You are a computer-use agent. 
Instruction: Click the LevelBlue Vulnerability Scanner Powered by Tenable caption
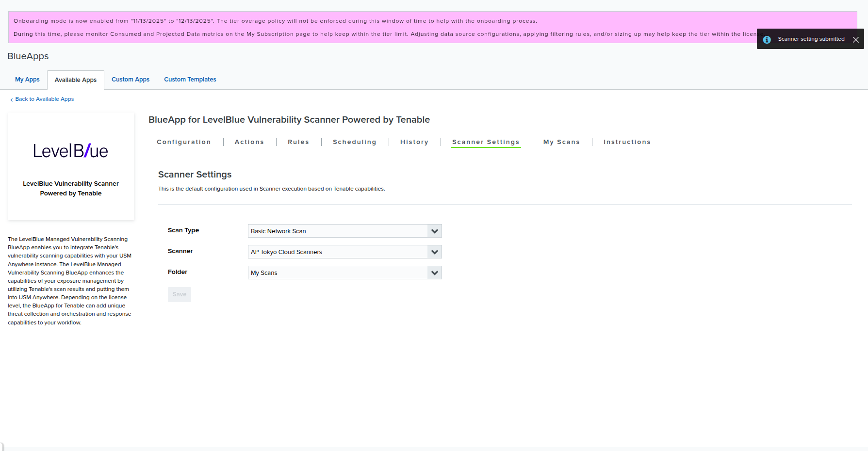[x=71, y=189]
